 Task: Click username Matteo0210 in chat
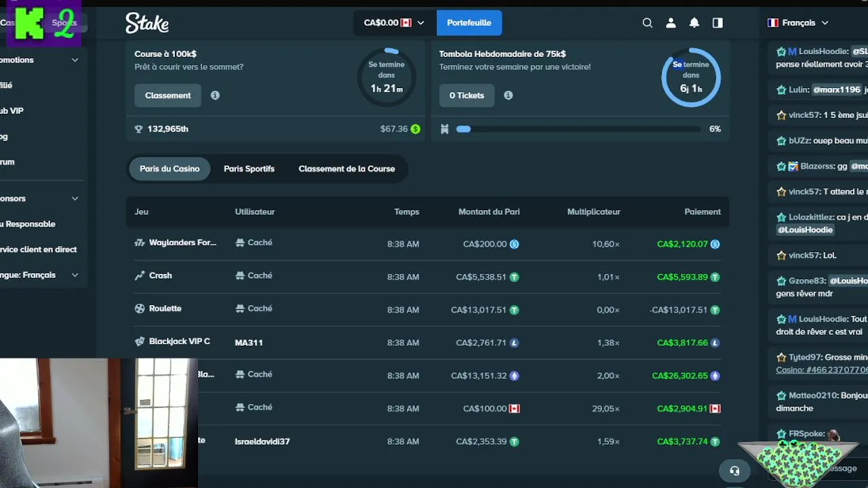[813, 396]
